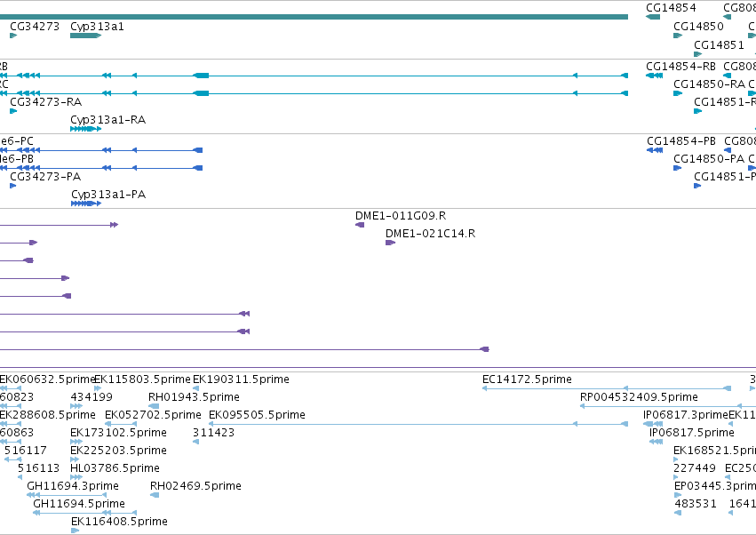The width and height of the screenshot is (756, 535).
Task: Select the DME1-021C14.R feature arrow
Action: [x=391, y=243]
